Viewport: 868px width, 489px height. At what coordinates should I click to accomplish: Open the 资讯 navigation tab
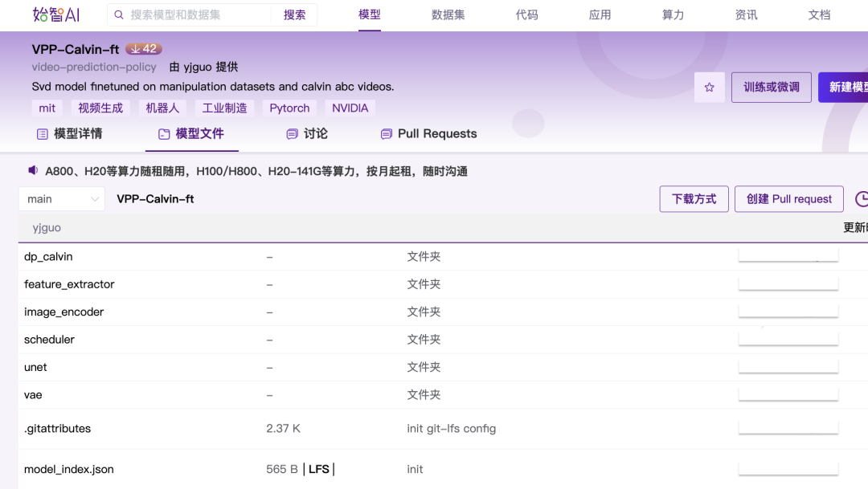(x=746, y=15)
